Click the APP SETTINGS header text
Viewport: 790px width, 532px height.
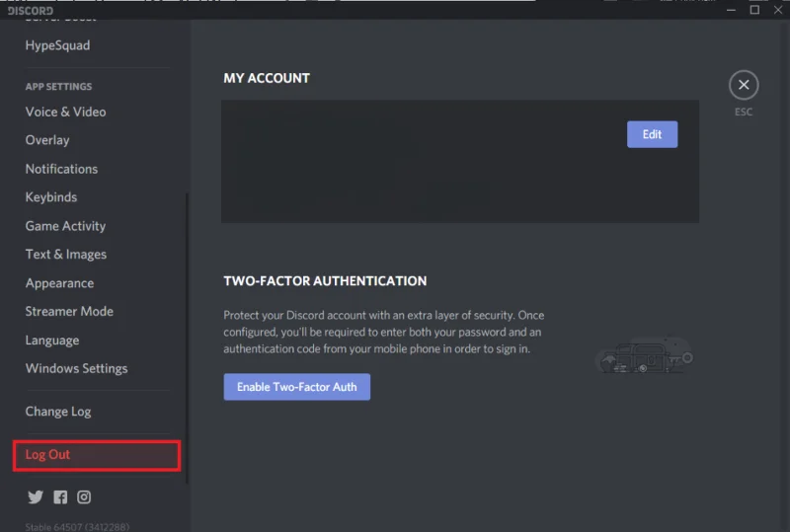pyautogui.click(x=58, y=87)
